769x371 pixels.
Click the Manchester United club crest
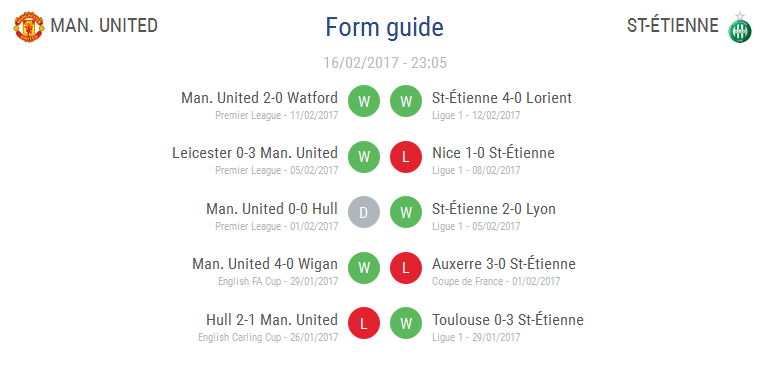click(28, 27)
